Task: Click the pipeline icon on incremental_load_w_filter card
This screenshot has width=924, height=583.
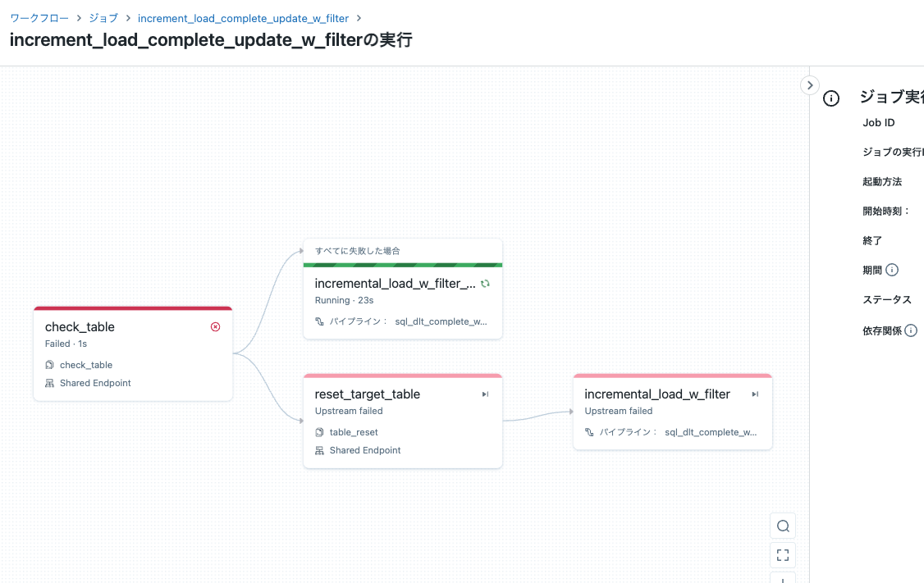Action: pyautogui.click(x=588, y=431)
